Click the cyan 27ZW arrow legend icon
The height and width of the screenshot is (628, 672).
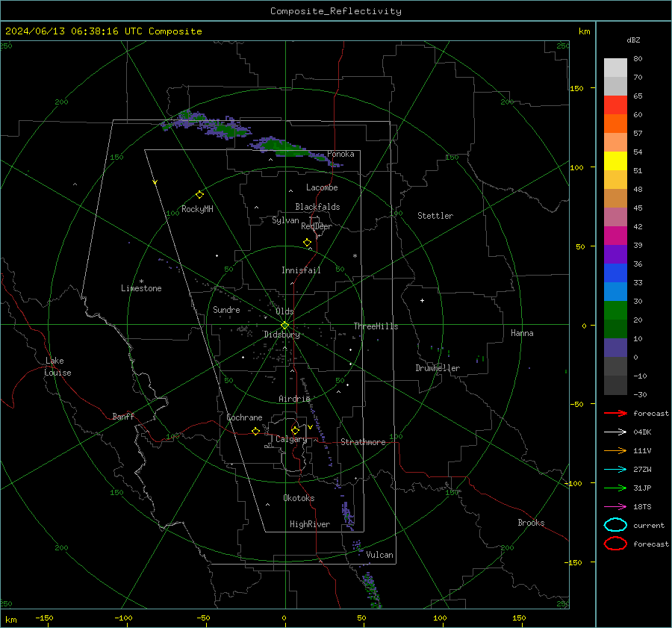pyautogui.click(x=615, y=470)
